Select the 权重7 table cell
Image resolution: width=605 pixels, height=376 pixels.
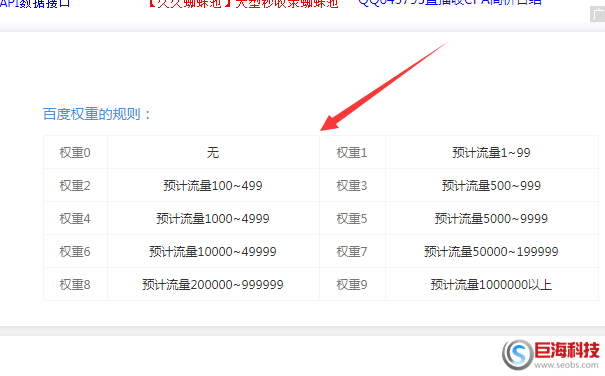pyautogui.click(x=352, y=251)
